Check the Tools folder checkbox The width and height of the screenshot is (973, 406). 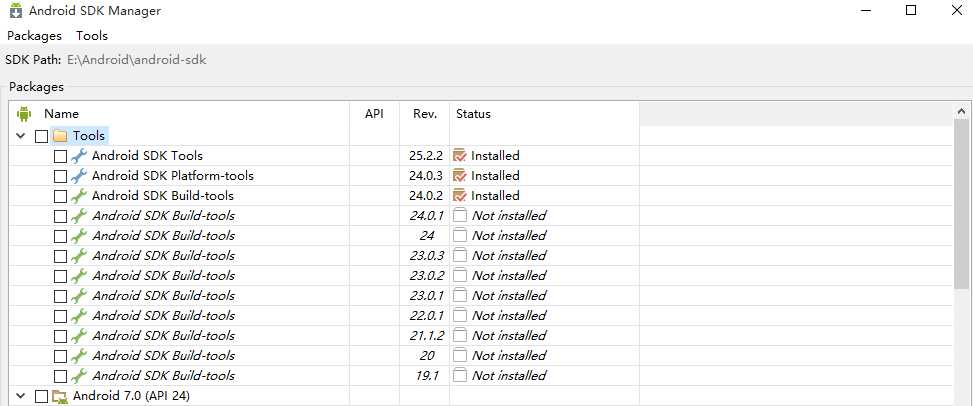click(42, 136)
